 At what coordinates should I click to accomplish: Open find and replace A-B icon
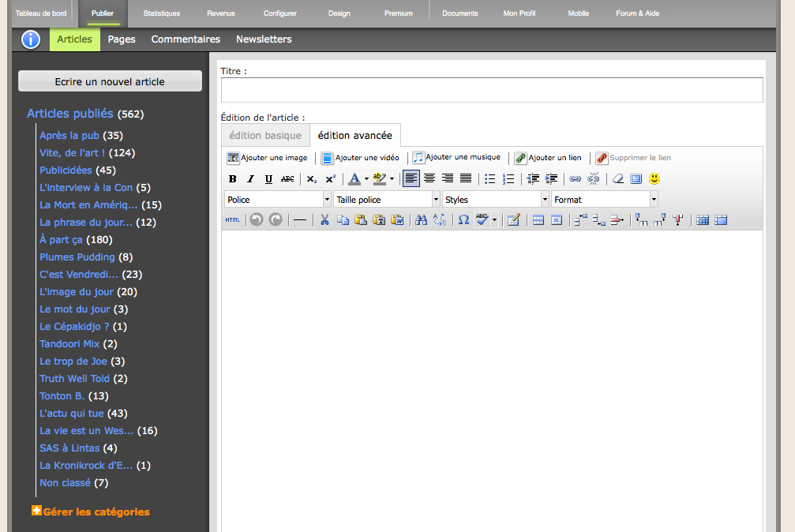(x=440, y=220)
